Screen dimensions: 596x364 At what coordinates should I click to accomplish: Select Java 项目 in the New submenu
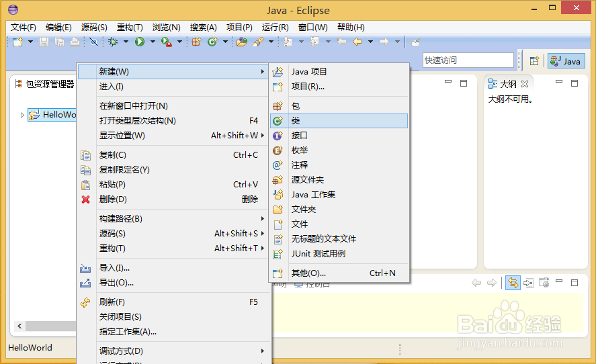[339, 71]
